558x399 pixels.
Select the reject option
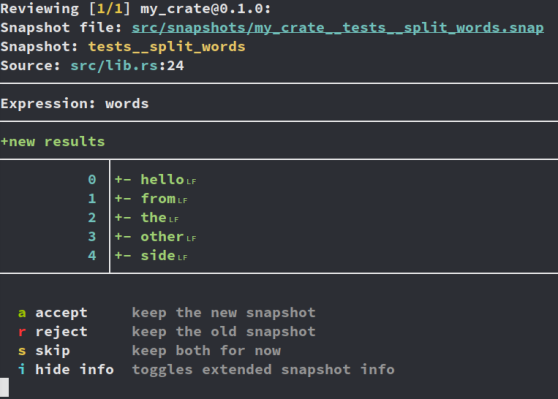point(61,332)
